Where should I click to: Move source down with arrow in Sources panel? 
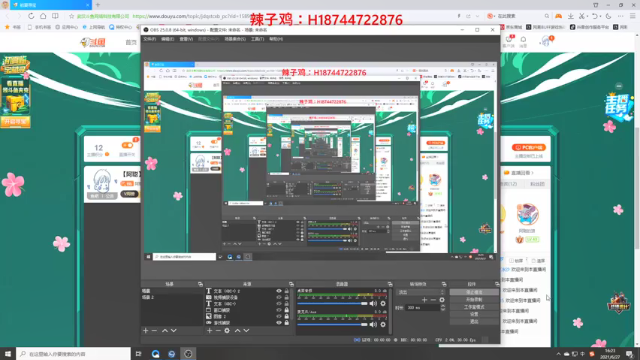(246, 331)
